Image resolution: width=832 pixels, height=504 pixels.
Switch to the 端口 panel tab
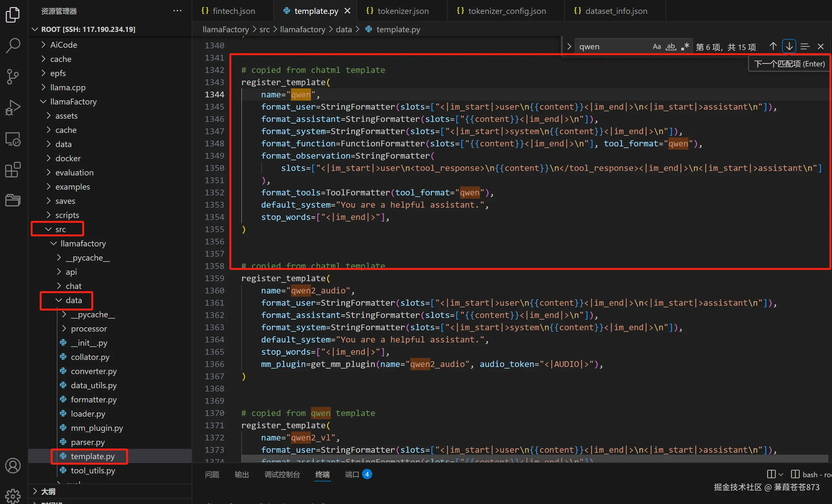click(352, 474)
